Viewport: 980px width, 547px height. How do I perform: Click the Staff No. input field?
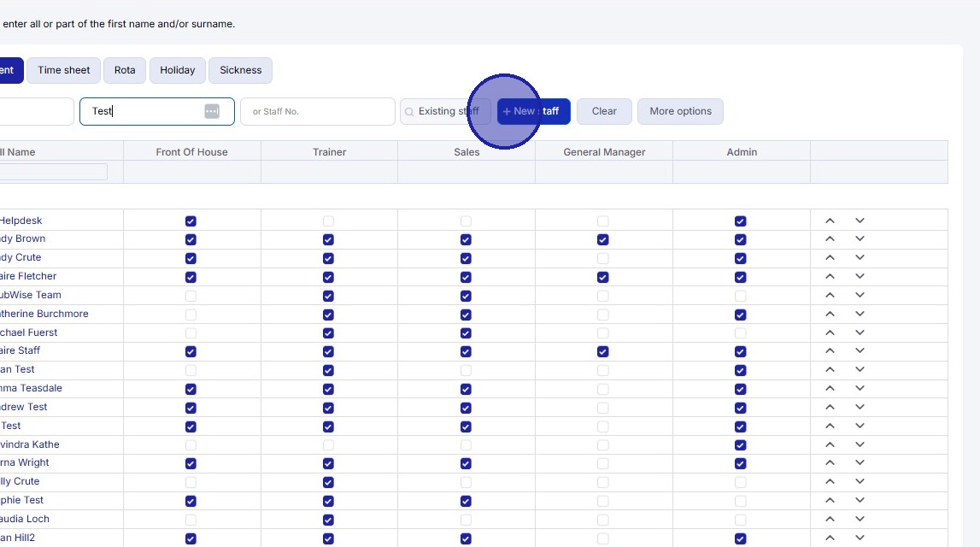(x=318, y=111)
